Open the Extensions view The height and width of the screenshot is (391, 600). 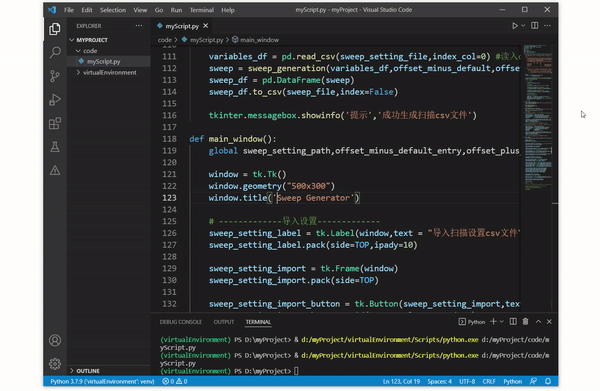pos(55,123)
